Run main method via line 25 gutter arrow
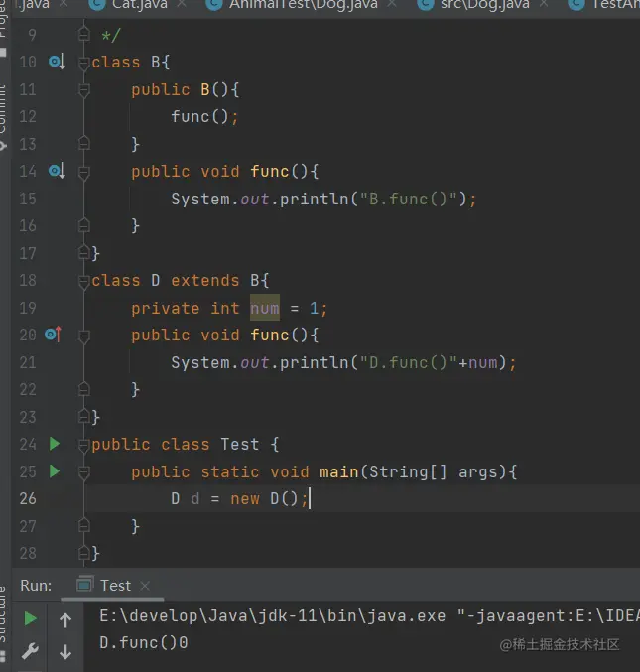The width and height of the screenshot is (640, 672). 55,471
